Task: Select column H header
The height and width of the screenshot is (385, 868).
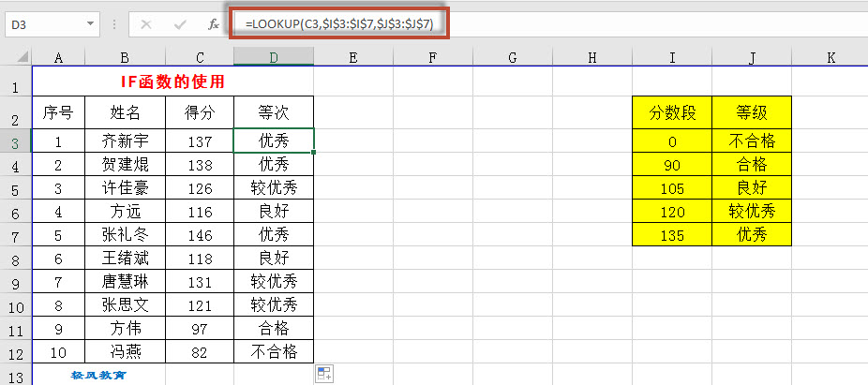Action: point(592,57)
